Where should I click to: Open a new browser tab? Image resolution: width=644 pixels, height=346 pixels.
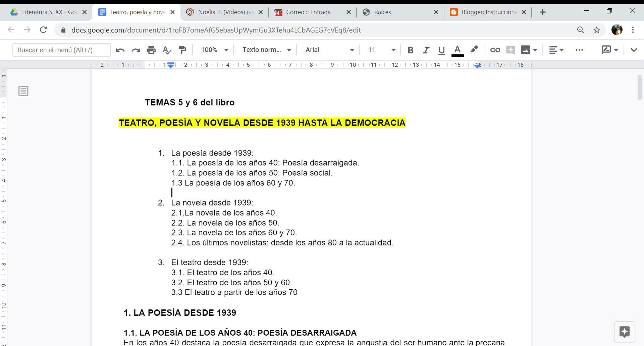coord(543,12)
